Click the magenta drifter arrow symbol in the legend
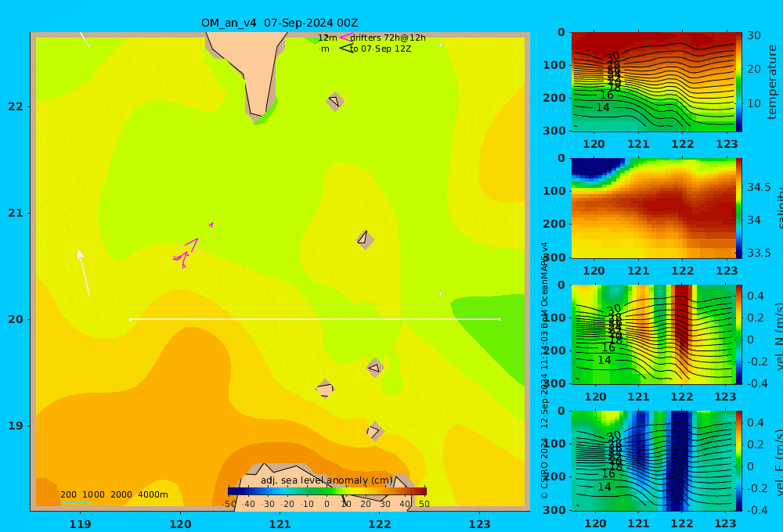 [346, 38]
